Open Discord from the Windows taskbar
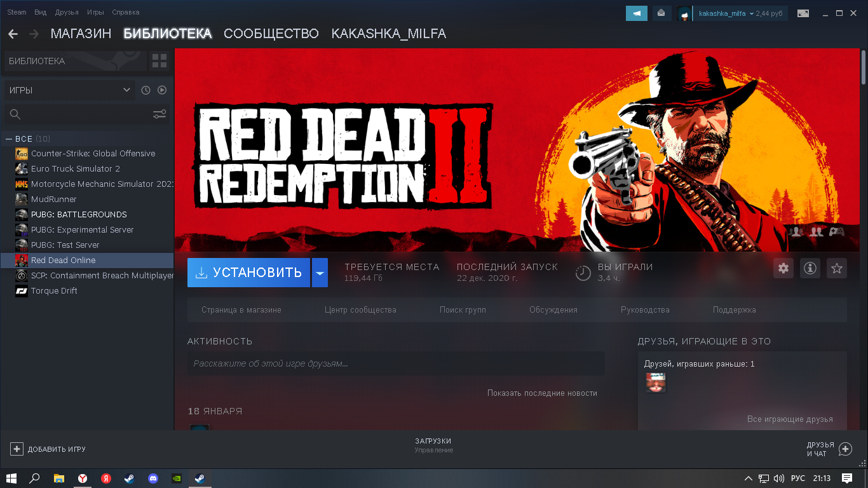The height and width of the screenshot is (488, 868). coord(153,478)
